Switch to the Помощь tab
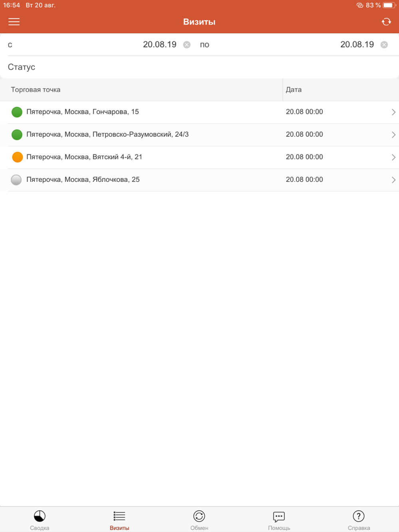399x532 pixels. (279, 520)
